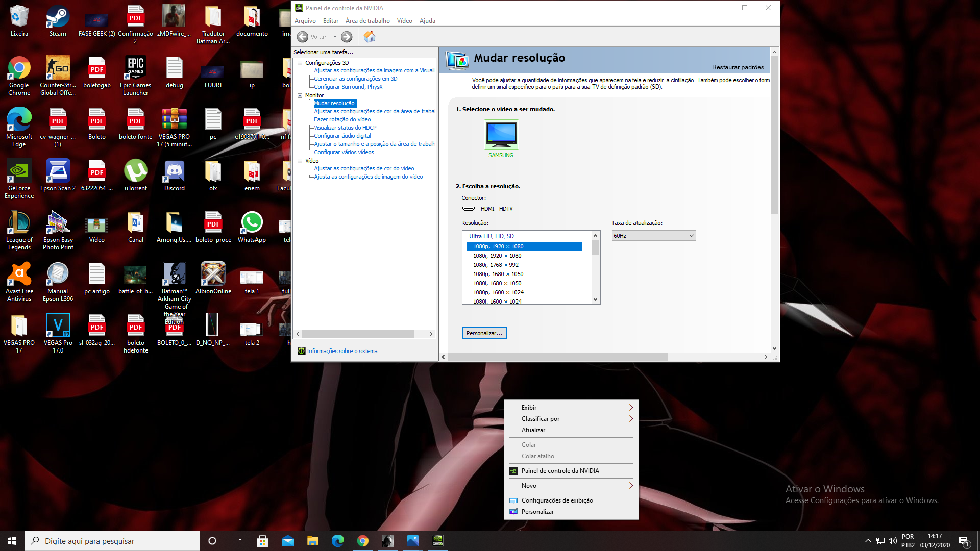Select Microsoft Edge desktop icon
The height and width of the screenshot is (551, 980).
click(x=19, y=128)
